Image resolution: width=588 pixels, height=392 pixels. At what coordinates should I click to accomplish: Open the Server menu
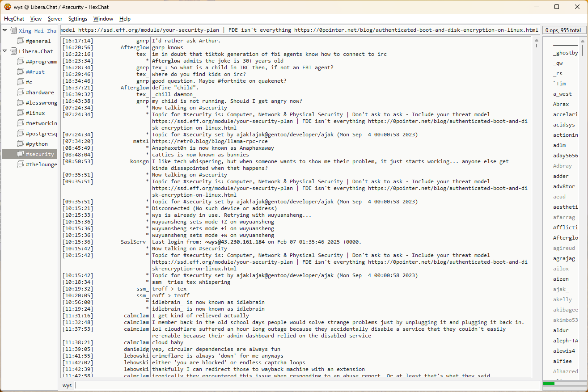tap(55, 19)
